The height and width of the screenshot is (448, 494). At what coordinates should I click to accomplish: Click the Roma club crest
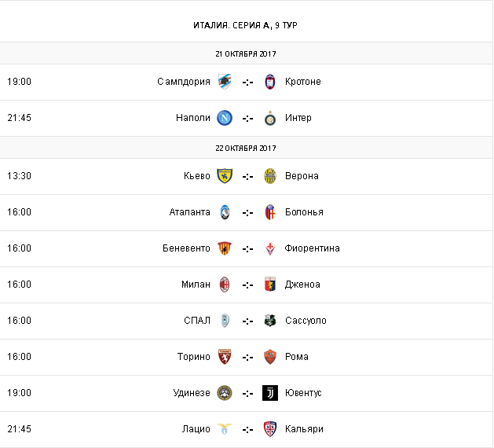coord(270,357)
